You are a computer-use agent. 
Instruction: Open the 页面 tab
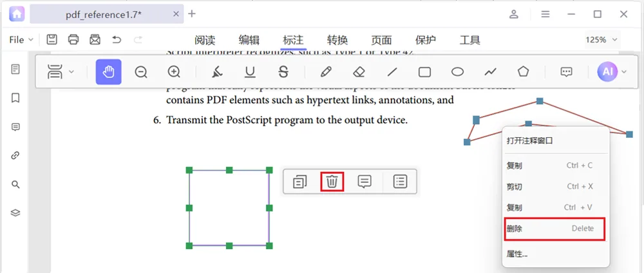pos(381,40)
